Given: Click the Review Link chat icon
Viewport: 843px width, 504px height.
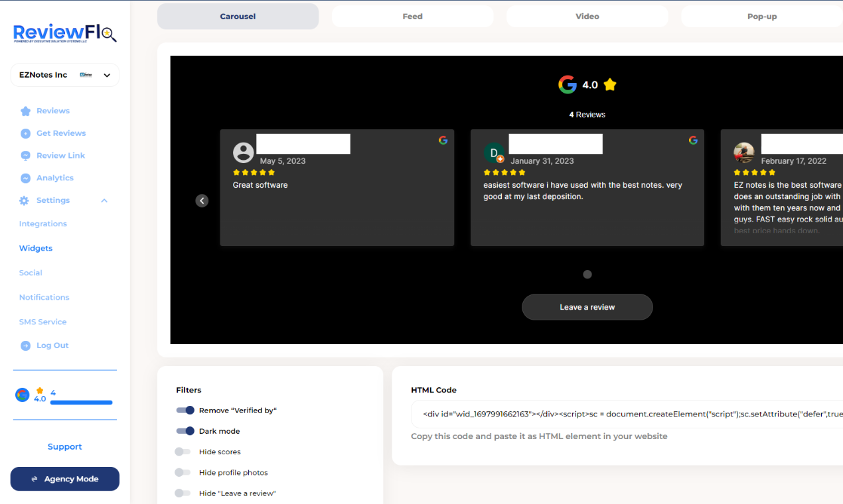Looking at the screenshot, I should [25, 156].
